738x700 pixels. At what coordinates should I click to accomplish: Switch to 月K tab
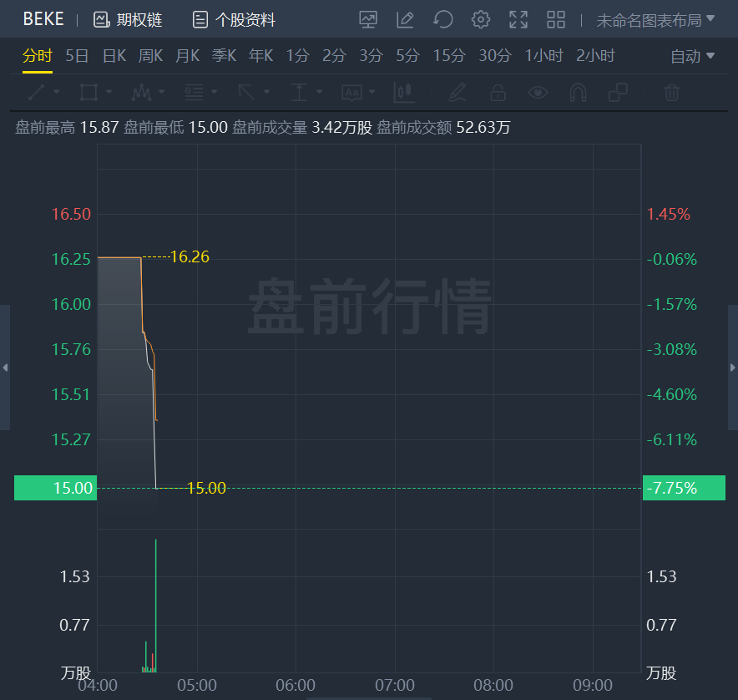coord(187,56)
